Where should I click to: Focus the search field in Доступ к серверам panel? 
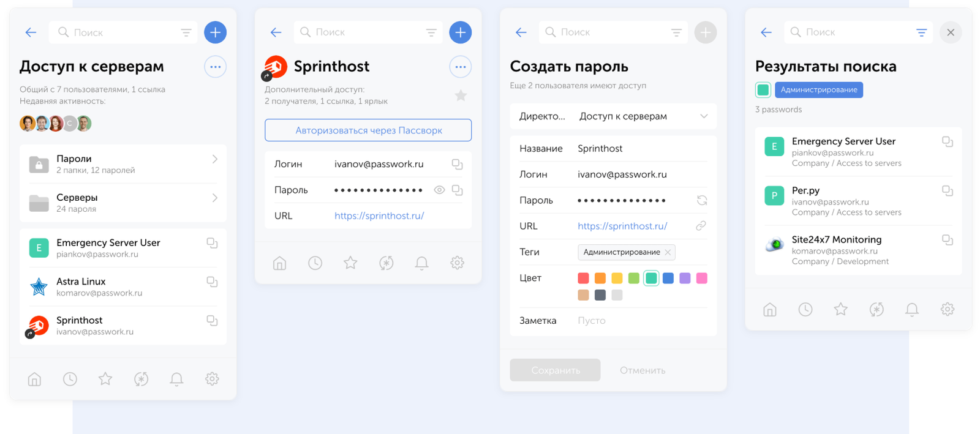(x=123, y=32)
